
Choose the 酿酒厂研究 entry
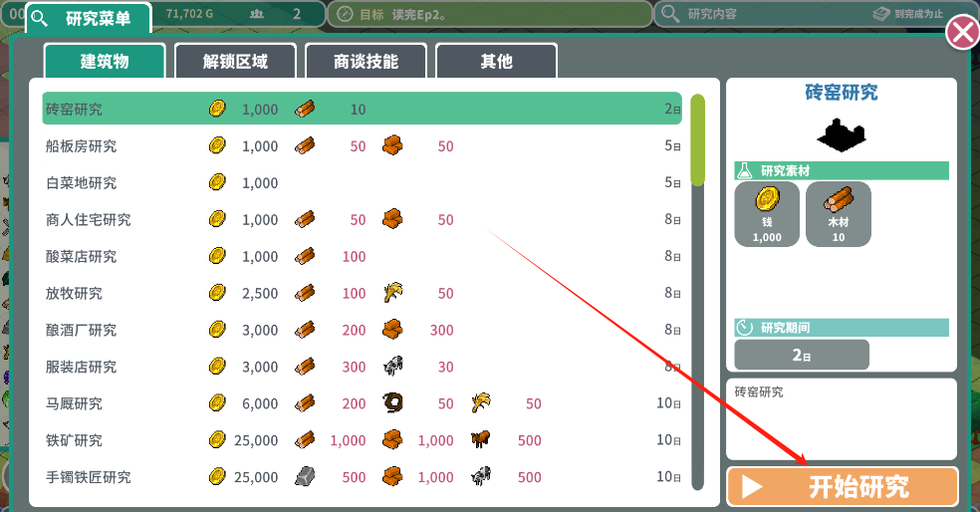click(362, 330)
